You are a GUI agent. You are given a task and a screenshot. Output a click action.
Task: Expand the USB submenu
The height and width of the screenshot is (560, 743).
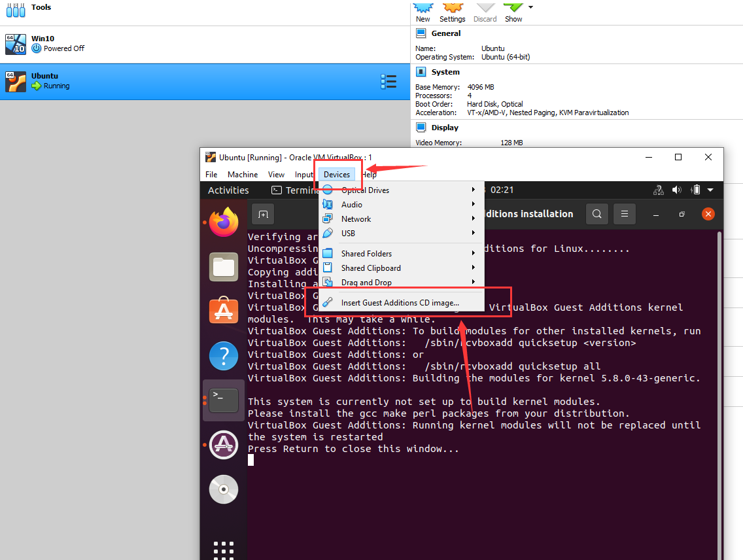pos(402,233)
